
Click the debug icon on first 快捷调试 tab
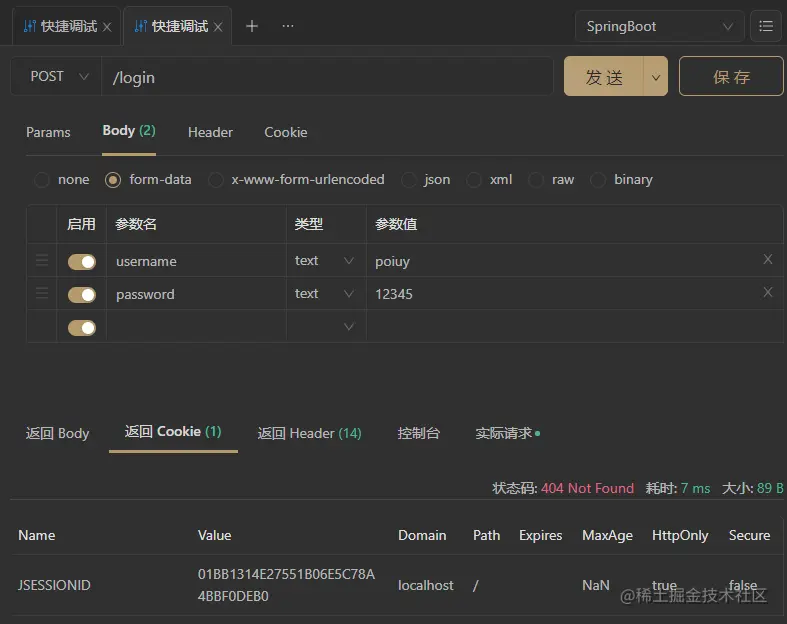coord(30,26)
